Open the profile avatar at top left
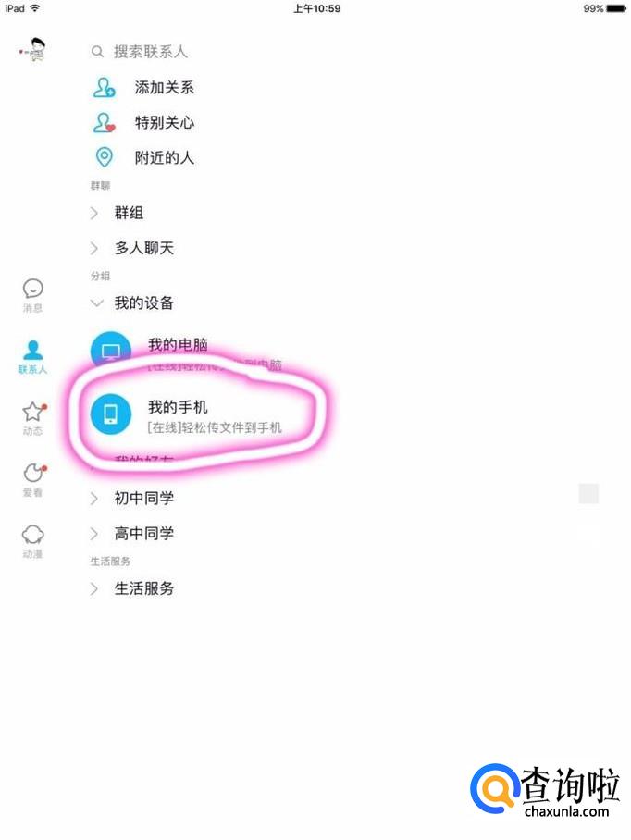Viewport: 631px width, 840px height. (x=33, y=50)
